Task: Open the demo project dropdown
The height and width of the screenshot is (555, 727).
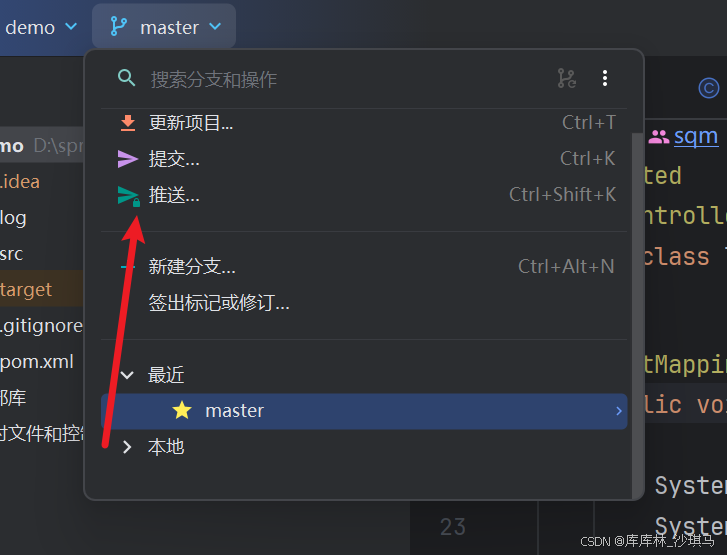Action: (x=41, y=27)
